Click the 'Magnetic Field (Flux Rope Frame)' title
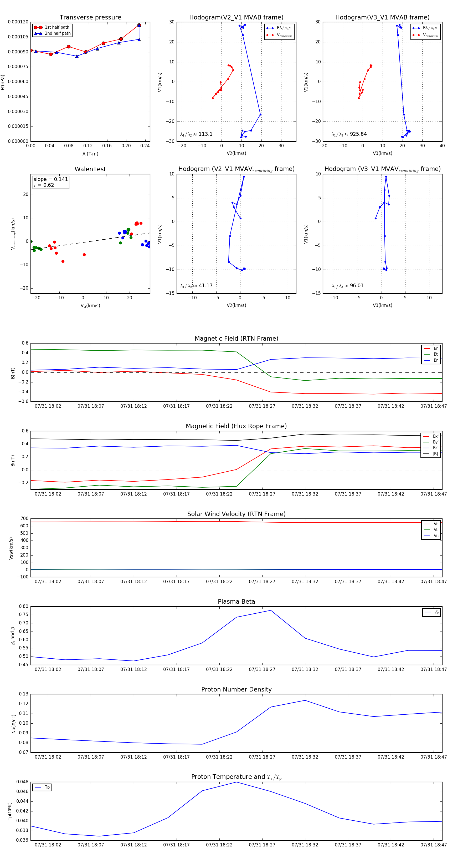473x868 pixels. 236,426
